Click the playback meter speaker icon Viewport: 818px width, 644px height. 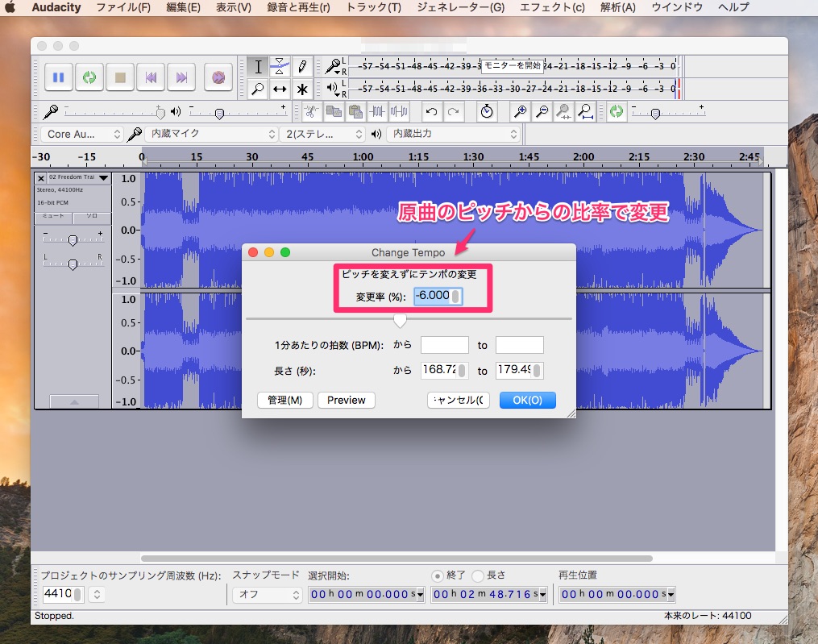click(x=332, y=88)
